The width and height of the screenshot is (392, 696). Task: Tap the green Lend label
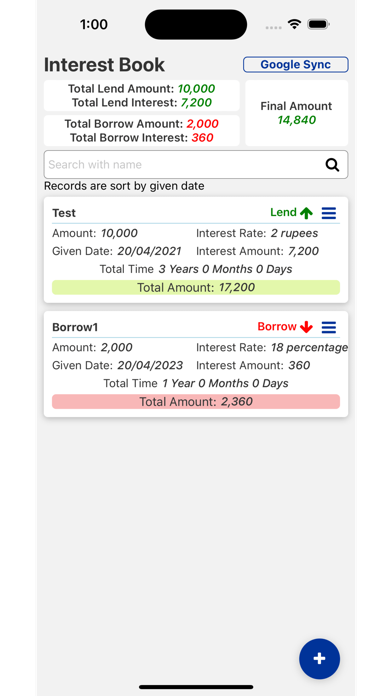(x=283, y=212)
